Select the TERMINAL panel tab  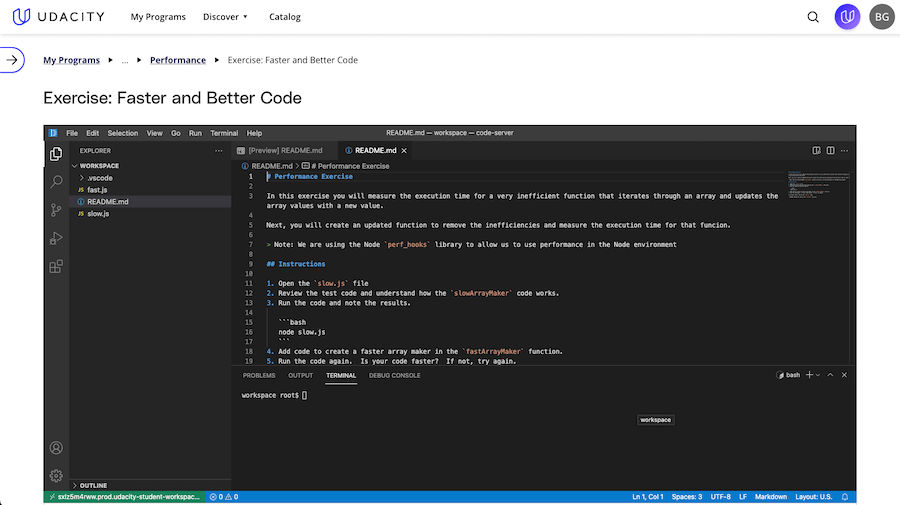coord(341,375)
